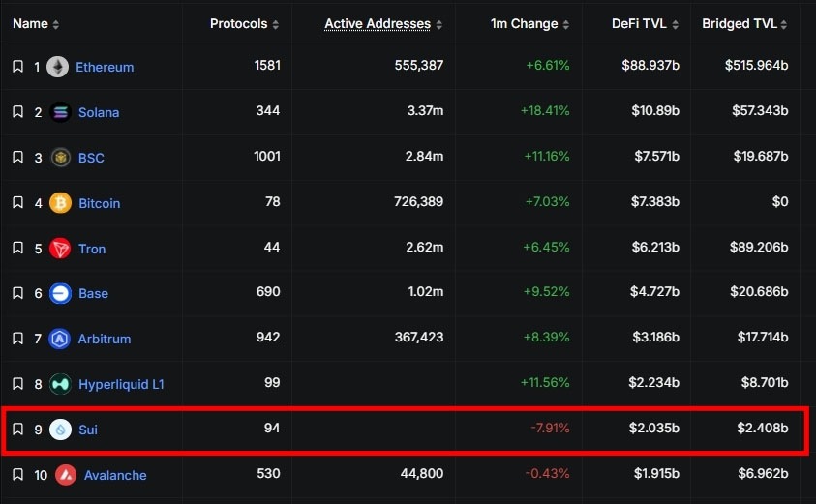Open the BSC chain link
The height and width of the screenshot is (504, 816).
(91, 158)
